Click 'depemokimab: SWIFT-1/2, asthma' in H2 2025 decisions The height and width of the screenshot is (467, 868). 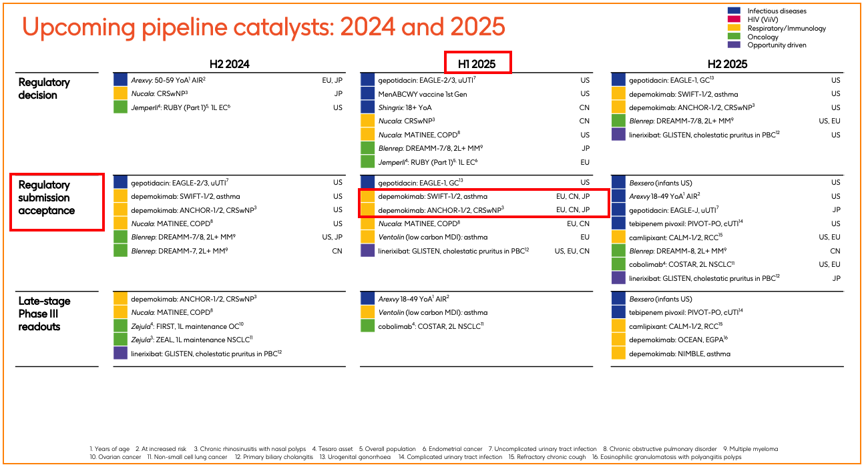(684, 94)
